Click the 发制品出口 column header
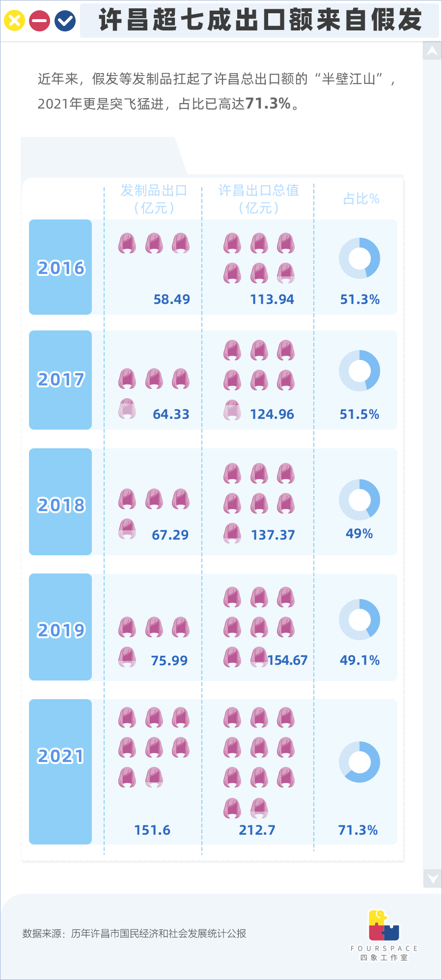This screenshot has height=980, width=442. click(x=154, y=199)
